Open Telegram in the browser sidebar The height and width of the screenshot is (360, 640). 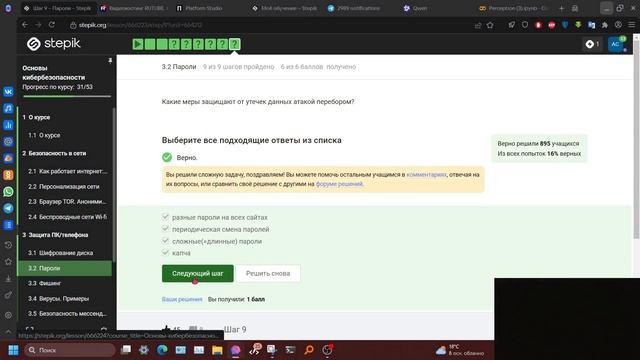tap(8, 208)
